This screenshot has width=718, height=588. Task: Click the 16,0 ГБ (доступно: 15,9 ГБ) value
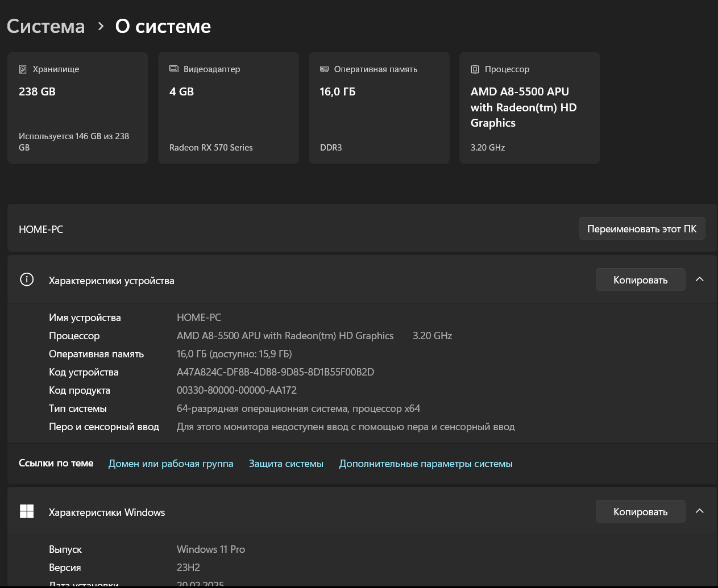[234, 354]
